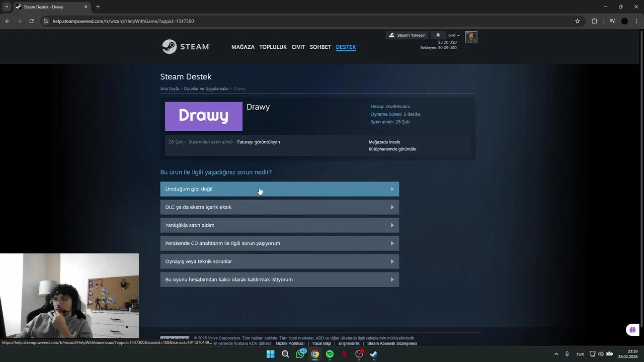Image resolution: width=644 pixels, height=362 pixels.
Task: Open a new browser tab
Action: [x=98, y=7]
